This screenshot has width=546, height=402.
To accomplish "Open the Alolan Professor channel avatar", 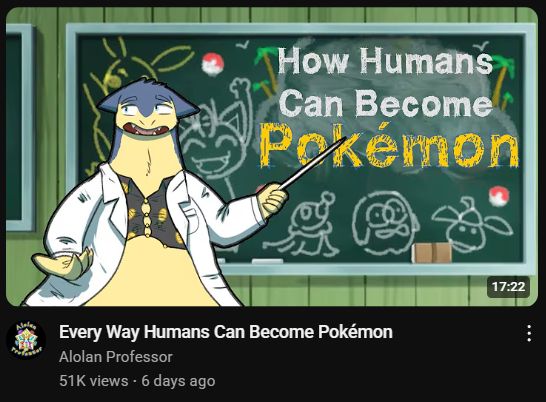I will [x=26, y=341].
